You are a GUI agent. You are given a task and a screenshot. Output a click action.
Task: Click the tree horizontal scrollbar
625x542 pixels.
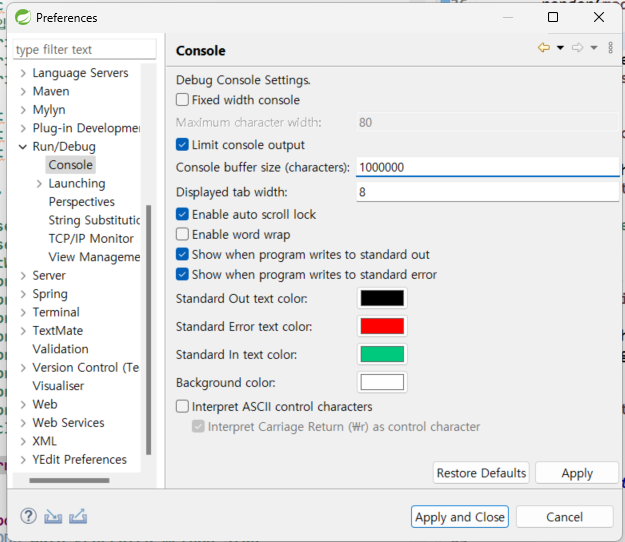coord(69,480)
